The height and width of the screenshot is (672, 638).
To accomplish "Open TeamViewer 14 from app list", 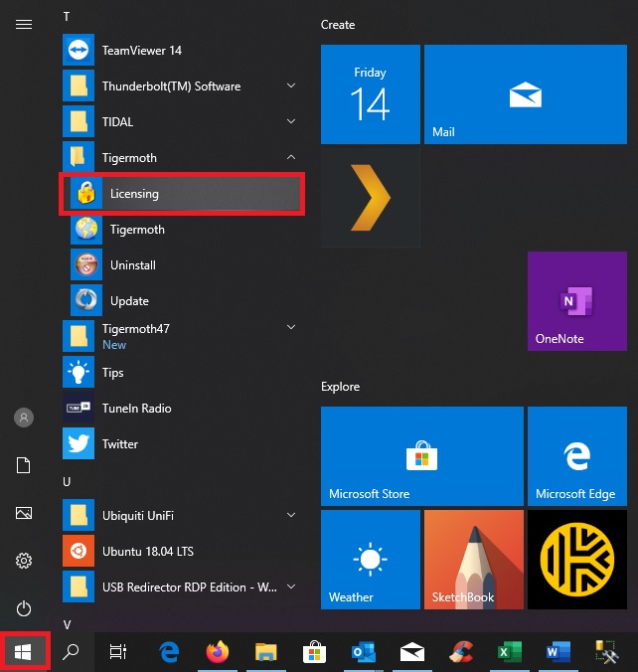I will point(182,51).
